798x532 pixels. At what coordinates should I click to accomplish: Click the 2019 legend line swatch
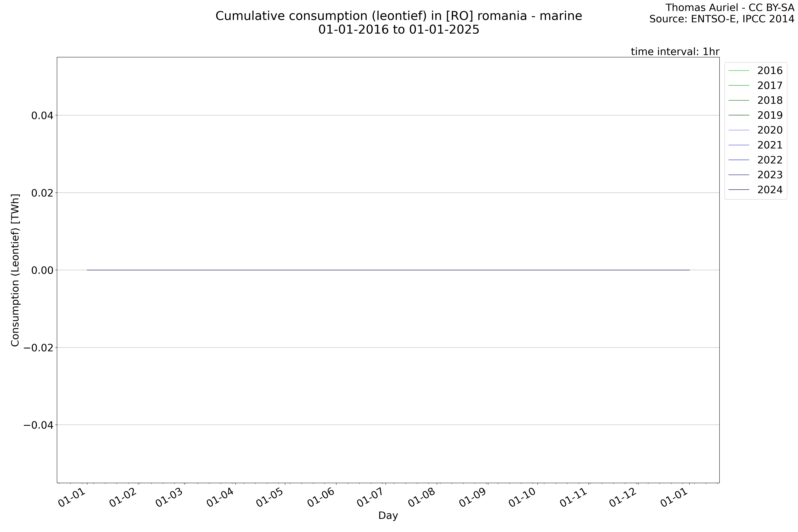(739, 115)
